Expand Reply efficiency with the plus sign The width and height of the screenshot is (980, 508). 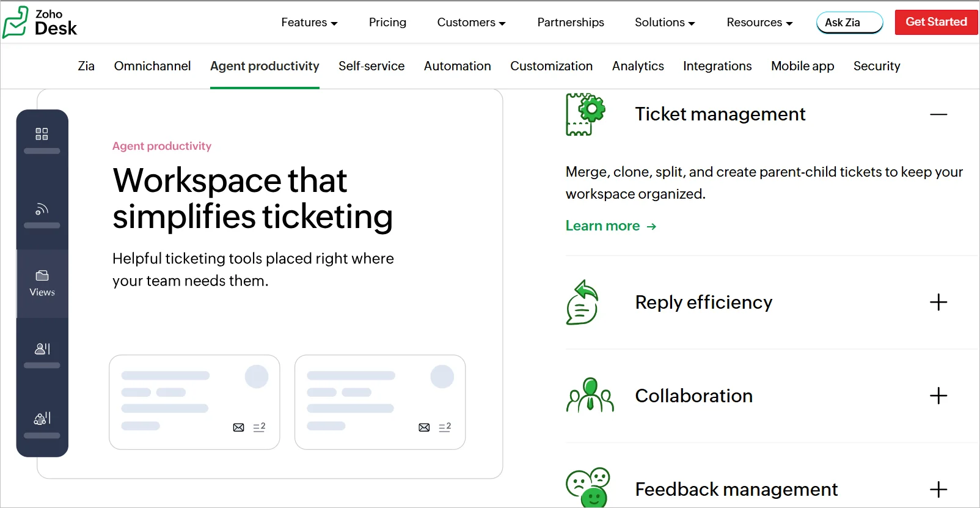(x=938, y=302)
